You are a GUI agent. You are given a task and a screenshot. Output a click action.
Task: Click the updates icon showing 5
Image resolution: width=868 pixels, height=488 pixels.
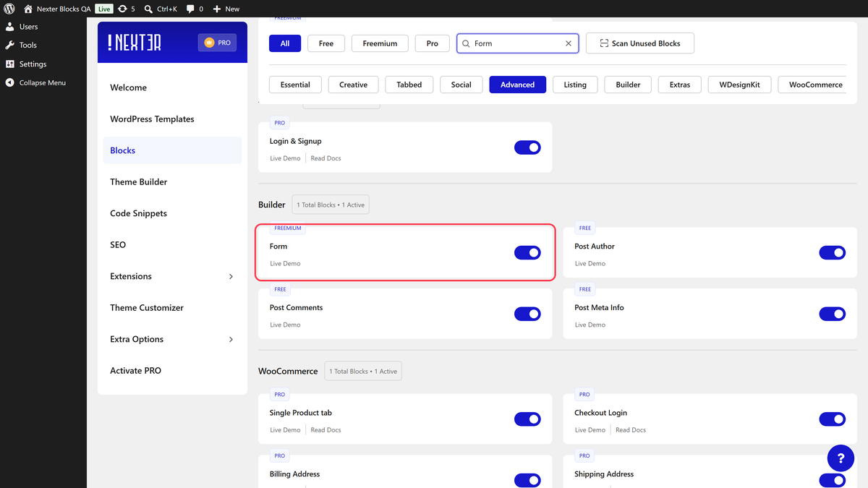pyautogui.click(x=122, y=9)
